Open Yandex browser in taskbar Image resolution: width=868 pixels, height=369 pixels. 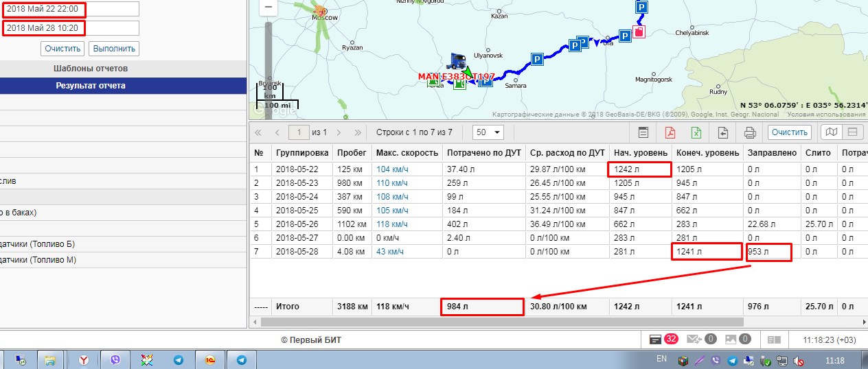(82, 359)
